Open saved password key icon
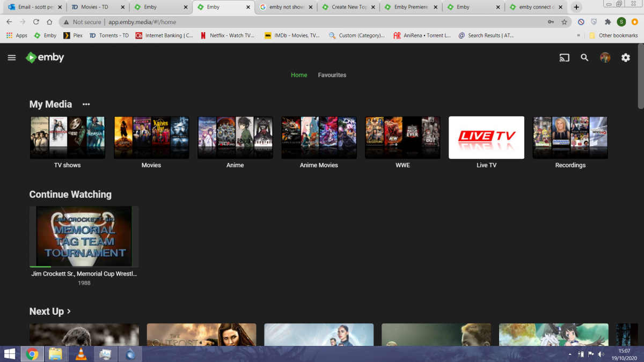The height and width of the screenshot is (362, 644). click(x=551, y=22)
